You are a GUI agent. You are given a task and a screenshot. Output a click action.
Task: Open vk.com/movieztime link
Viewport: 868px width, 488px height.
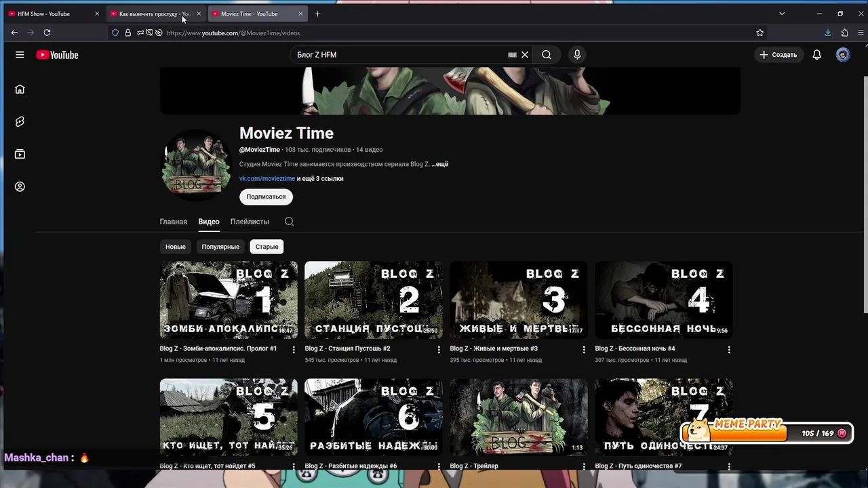pyautogui.click(x=267, y=179)
